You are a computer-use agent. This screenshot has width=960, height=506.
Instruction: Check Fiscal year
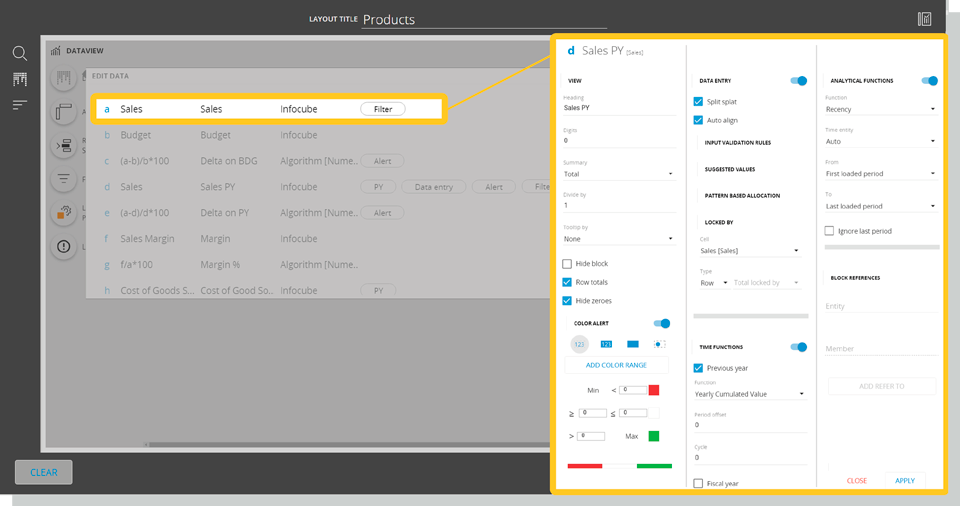pos(698,483)
